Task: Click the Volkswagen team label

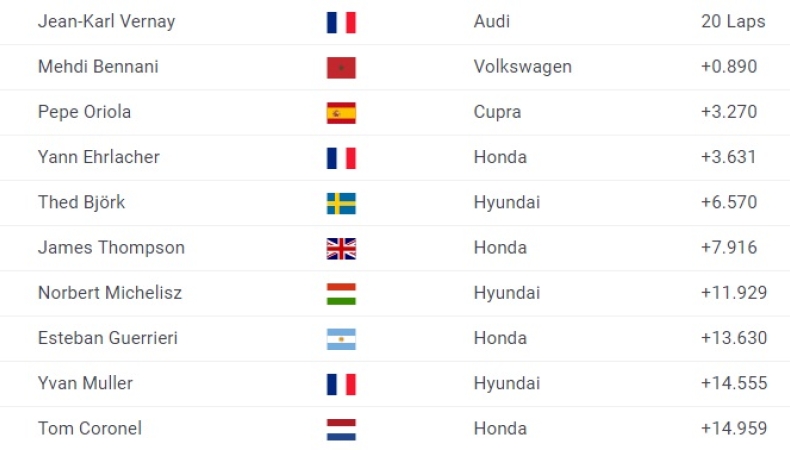Action: click(x=522, y=67)
